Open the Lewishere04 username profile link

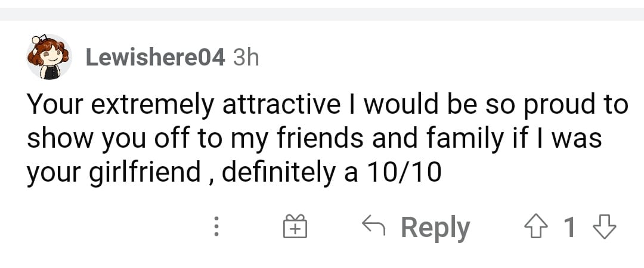pos(155,58)
